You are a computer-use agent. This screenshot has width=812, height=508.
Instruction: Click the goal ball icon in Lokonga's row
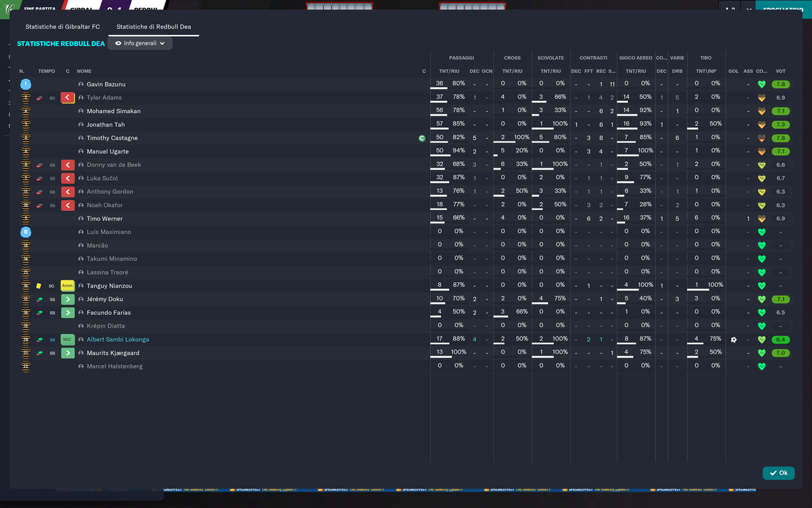[734, 340]
